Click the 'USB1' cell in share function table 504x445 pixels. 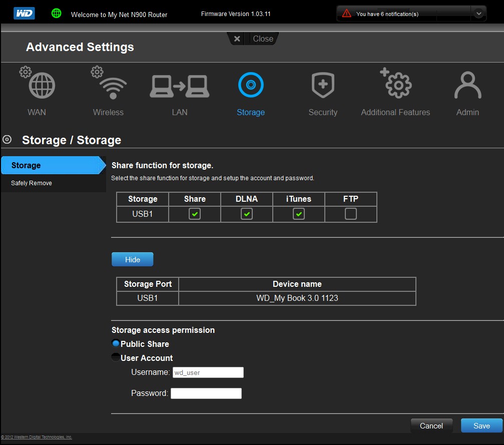pos(143,214)
